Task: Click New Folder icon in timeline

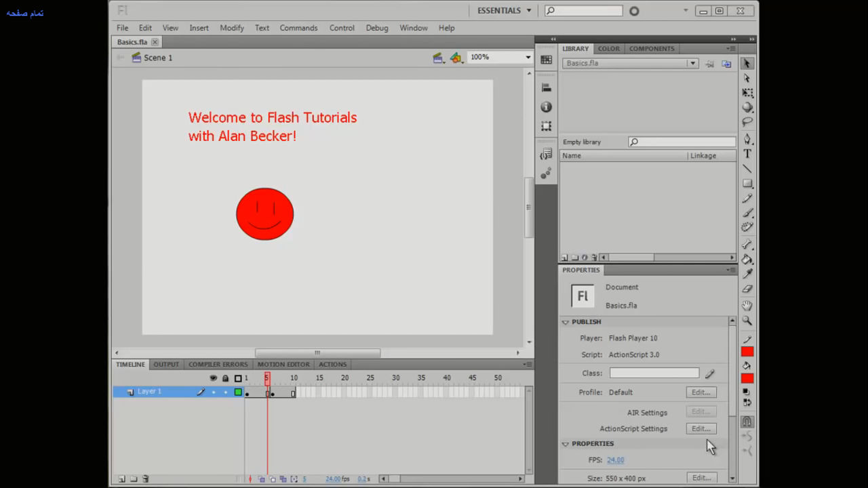Action: click(134, 479)
